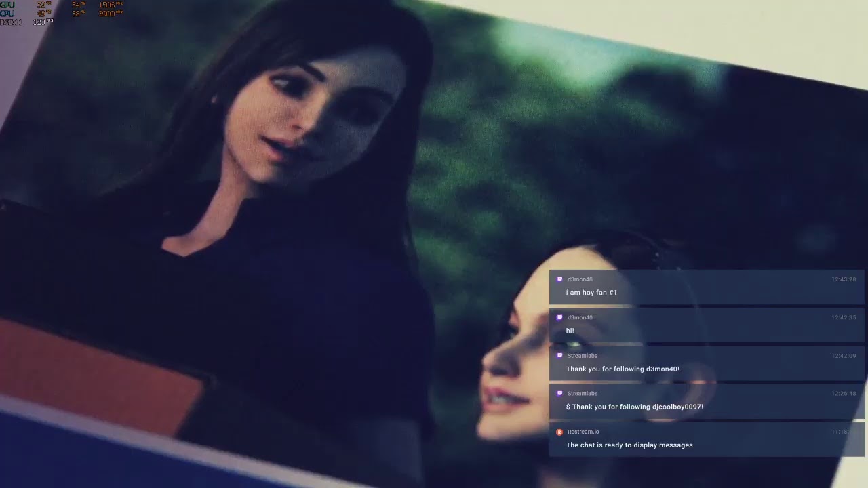This screenshot has height=488, width=868.
Task: Click Streamlabs name above the djcoolboy0097 follow message
Action: 583,393
